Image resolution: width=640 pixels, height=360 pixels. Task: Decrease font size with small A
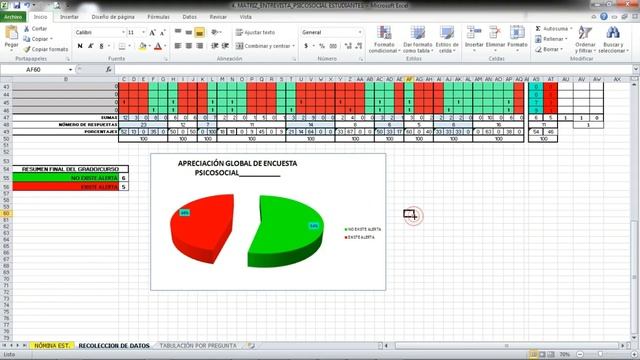(x=162, y=32)
